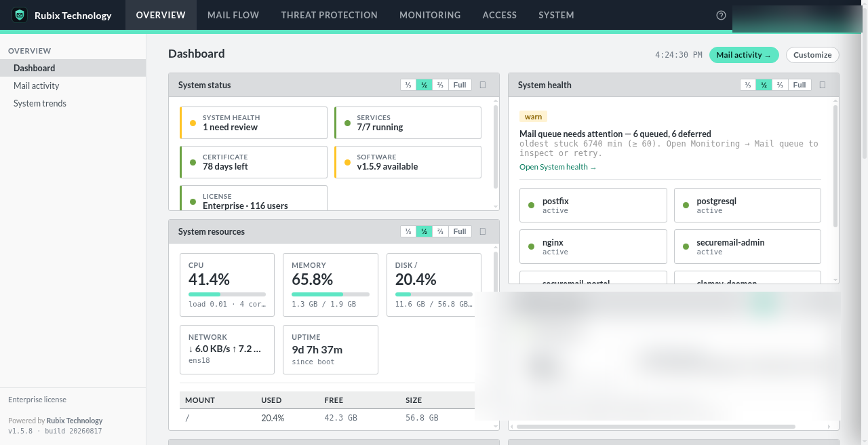
Task: Click the green dot beside postgresql service
Action: coord(686,205)
